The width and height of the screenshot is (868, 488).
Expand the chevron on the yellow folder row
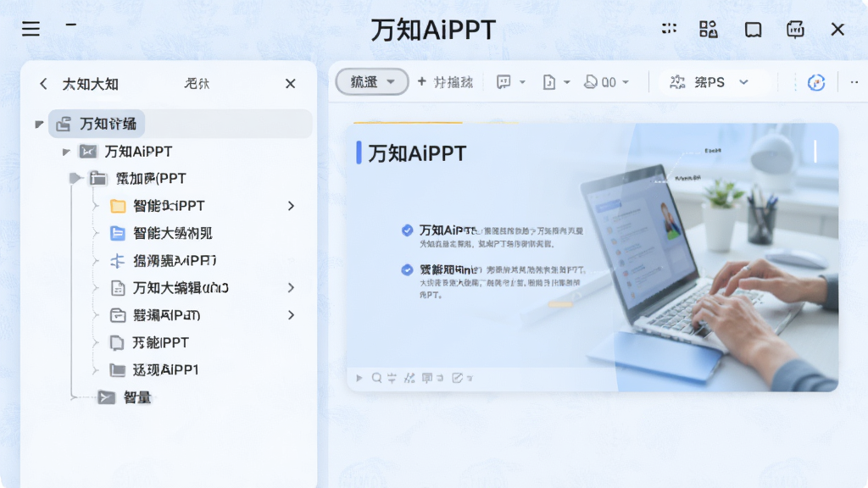[x=292, y=206]
